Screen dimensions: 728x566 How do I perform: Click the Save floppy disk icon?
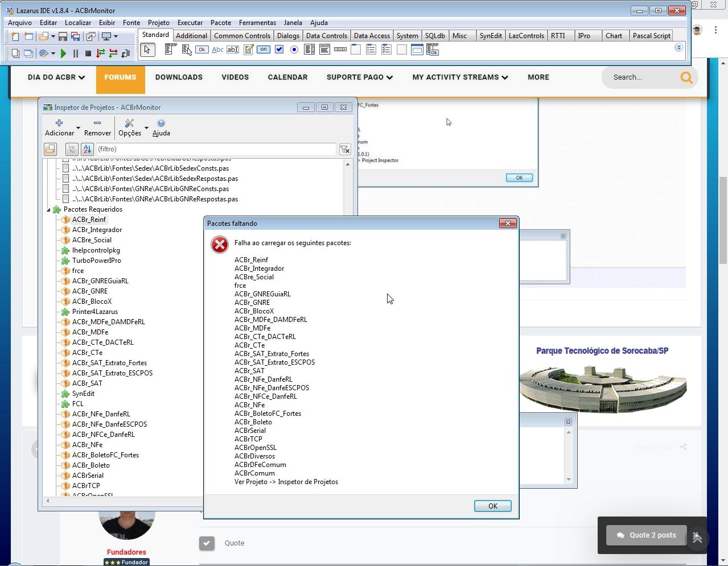pyautogui.click(x=63, y=36)
